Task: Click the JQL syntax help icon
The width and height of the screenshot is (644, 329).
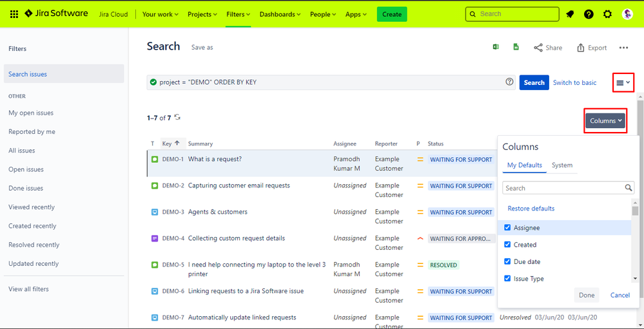Action: tap(509, 82)
